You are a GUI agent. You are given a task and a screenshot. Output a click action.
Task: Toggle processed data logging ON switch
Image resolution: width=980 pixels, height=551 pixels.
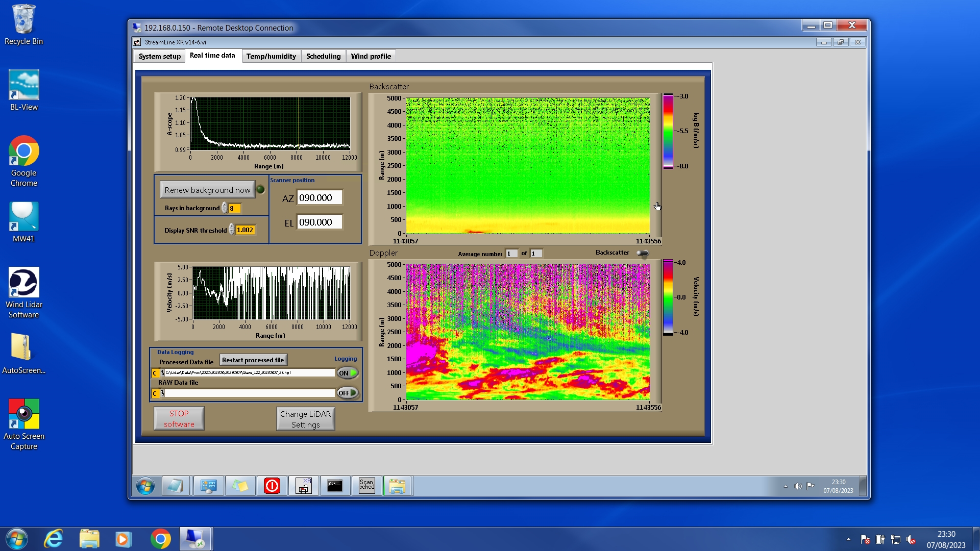[348, 373]
